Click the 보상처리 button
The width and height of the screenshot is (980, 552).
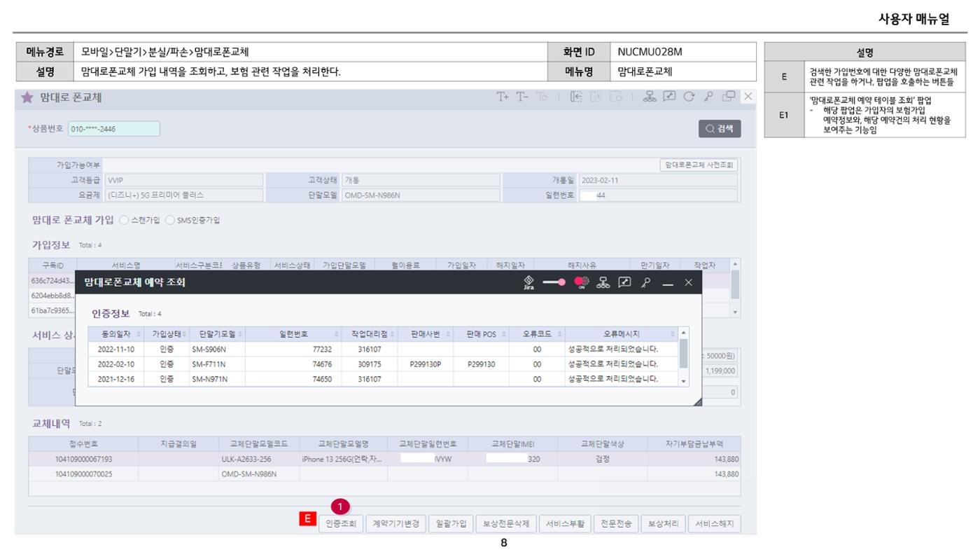[663, 523]
